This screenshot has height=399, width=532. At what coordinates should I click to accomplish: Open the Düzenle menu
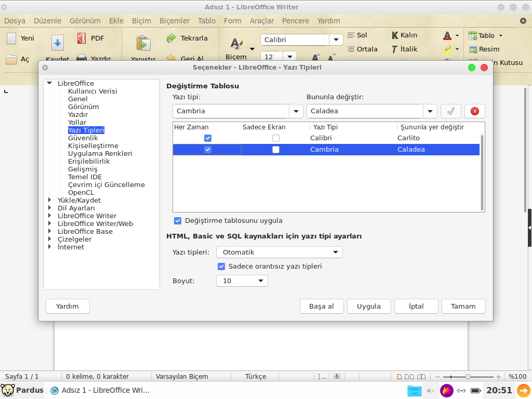pyautogui.click(x=47, y=21)
